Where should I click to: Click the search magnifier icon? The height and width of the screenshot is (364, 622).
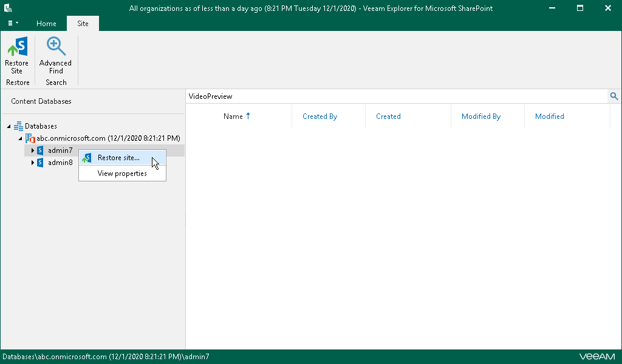pyautogui.click(x=614, y=96)
